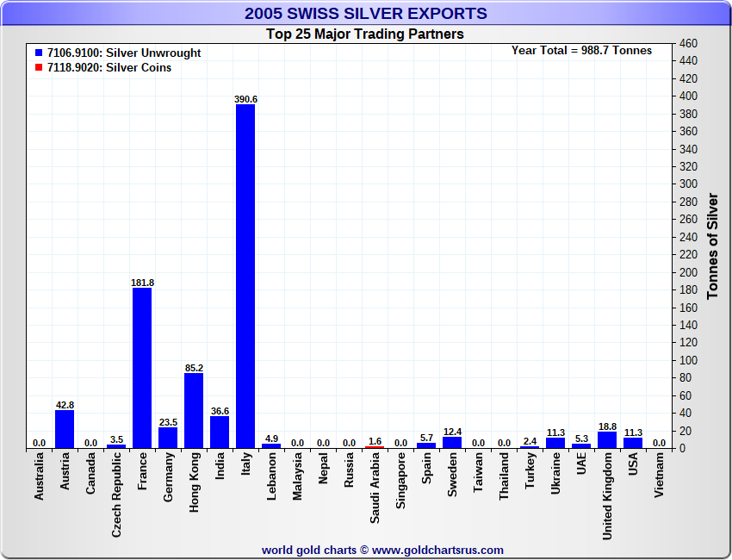The image size is (732, 560).
Task: Click the 'Vietnam' x-axis label
Action: [x=659, y=475]
